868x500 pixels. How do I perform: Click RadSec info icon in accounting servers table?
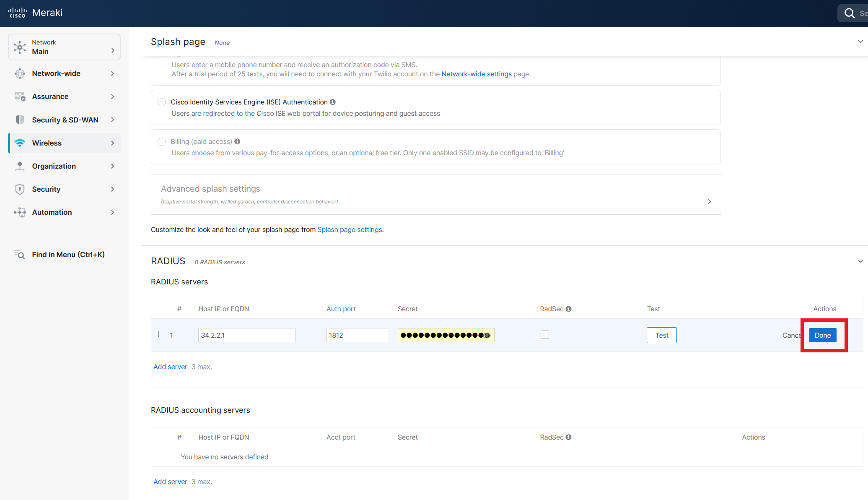point(568,437)
